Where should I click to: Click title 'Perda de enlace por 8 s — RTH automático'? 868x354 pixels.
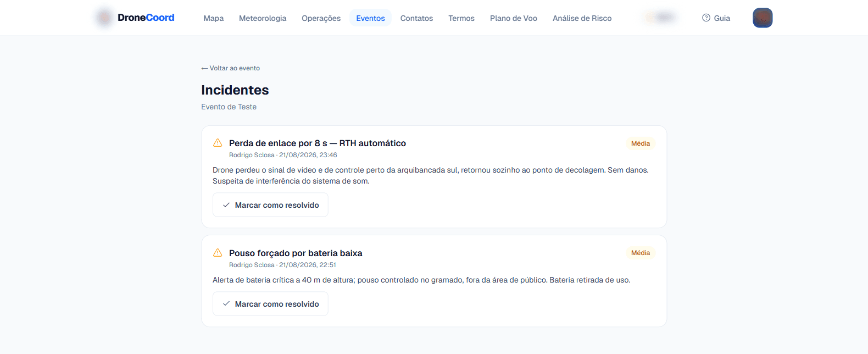(x=318, y=143)
